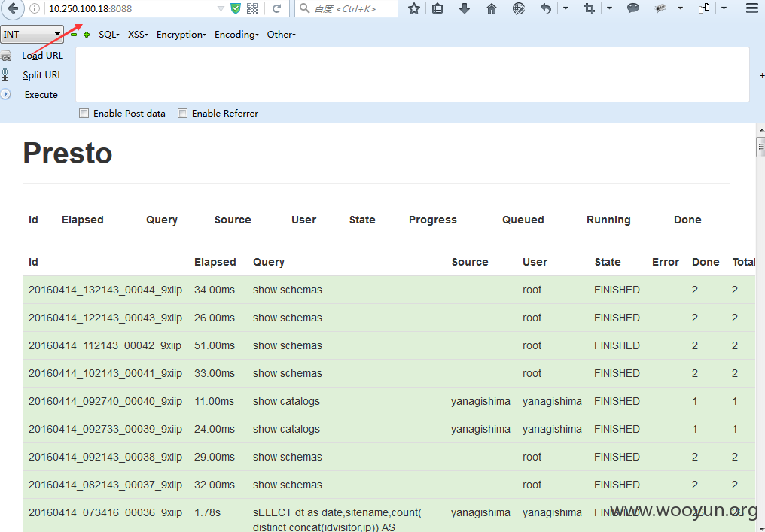This screenshot has width=765, height=532.
Task: Click the scrollbar up arrow
Action: pos(761,130)
